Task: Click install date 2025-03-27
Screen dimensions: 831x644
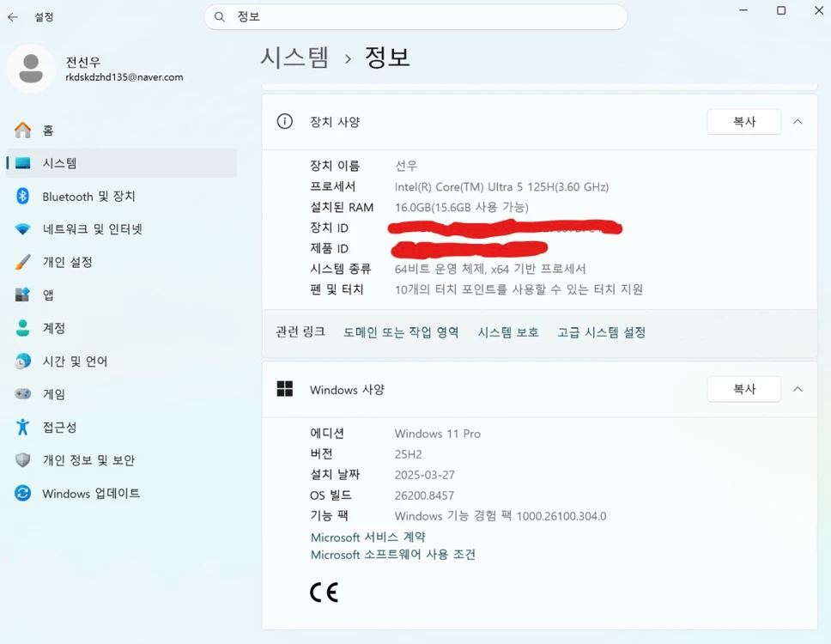Action: click(x=424, y=475)
